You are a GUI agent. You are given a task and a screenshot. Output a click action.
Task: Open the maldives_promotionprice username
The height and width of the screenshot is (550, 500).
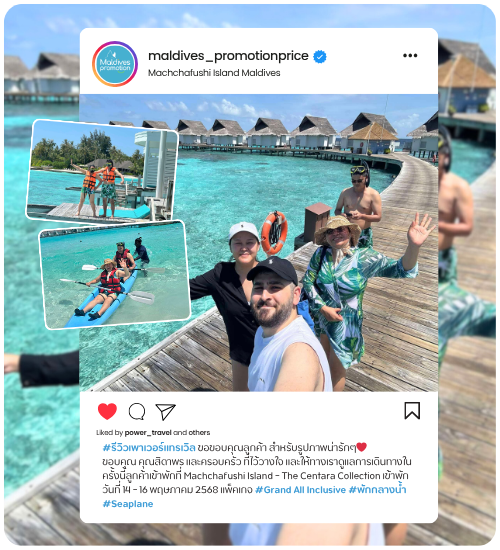coord(228,56)
